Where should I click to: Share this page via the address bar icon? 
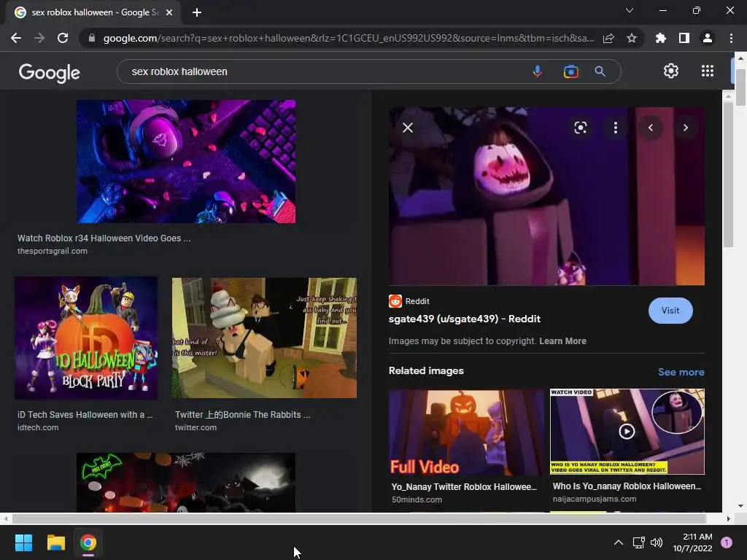(608, 38)
